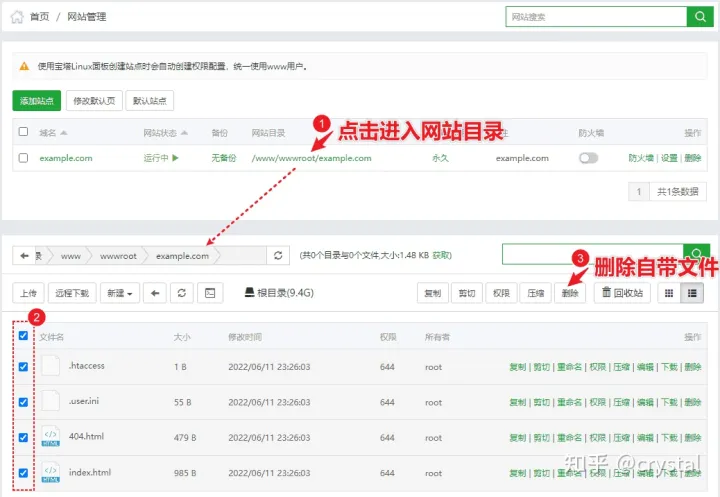Click the green site search magnifier button
The height and width of the screenshot is (497, 720).
tap(700, 17)
